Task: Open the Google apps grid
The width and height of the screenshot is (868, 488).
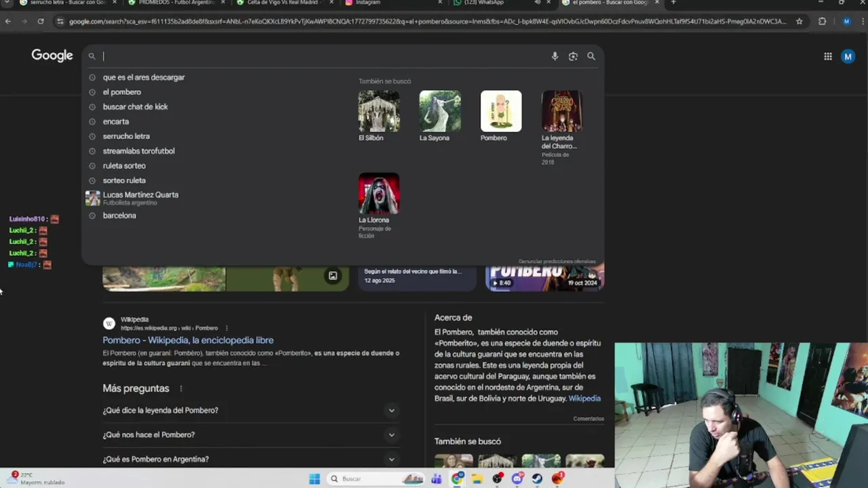Action: click(828, 56)
